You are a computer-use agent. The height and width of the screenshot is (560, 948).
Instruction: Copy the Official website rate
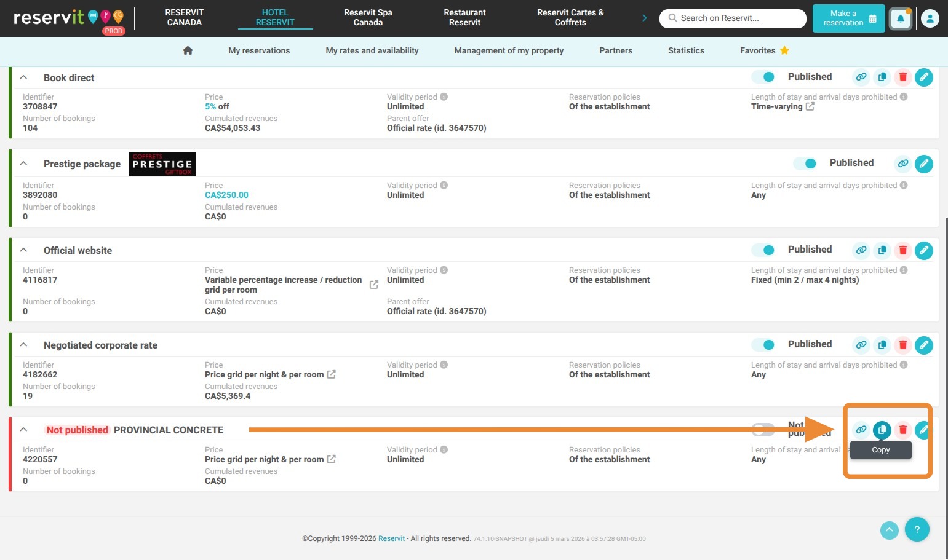882,250
